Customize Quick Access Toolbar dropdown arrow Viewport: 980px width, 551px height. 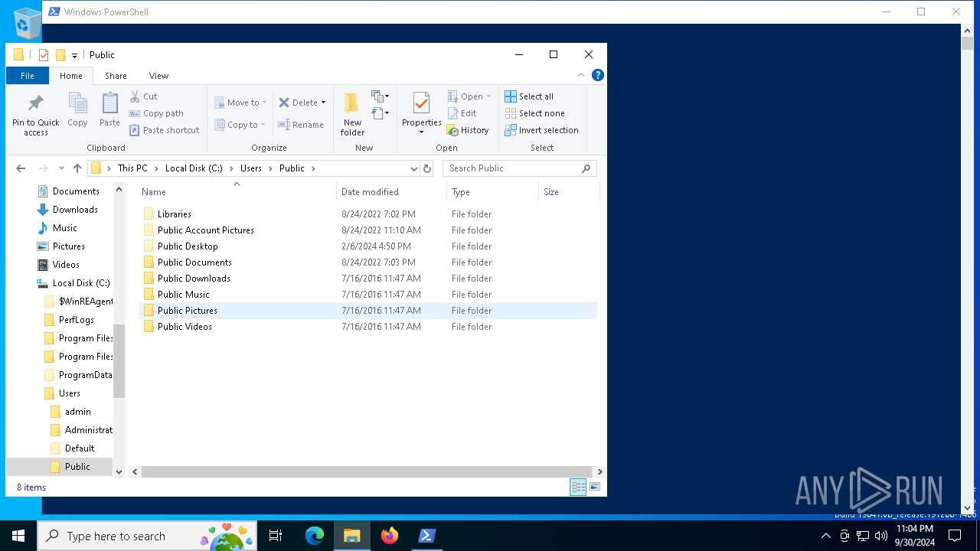click(74, 55)
